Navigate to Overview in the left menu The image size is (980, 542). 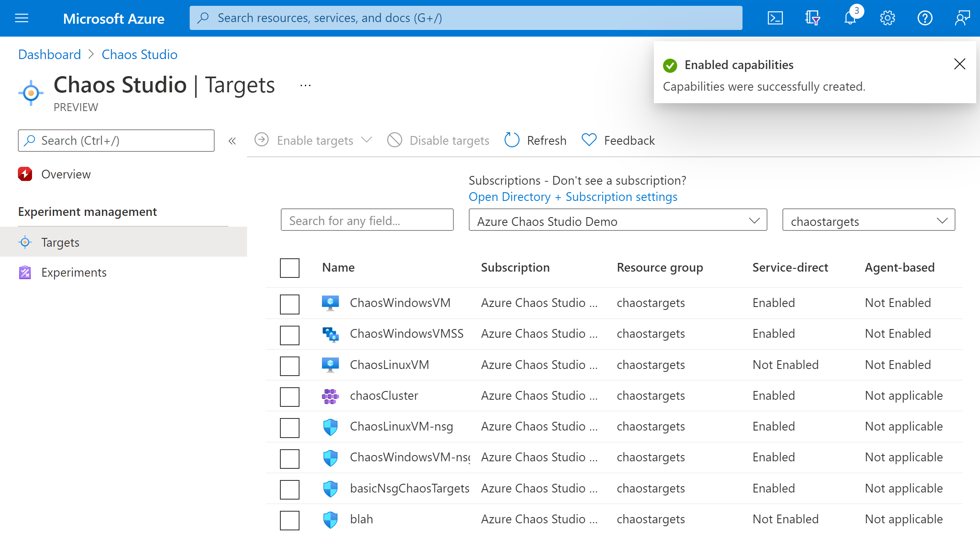coord(66,174)
